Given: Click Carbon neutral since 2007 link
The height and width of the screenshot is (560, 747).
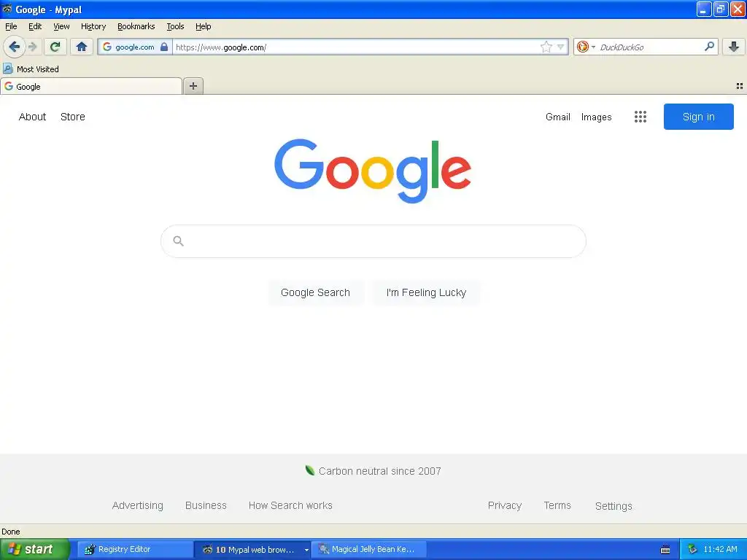Looking at the screenshot, I should (x=379, y=471).
